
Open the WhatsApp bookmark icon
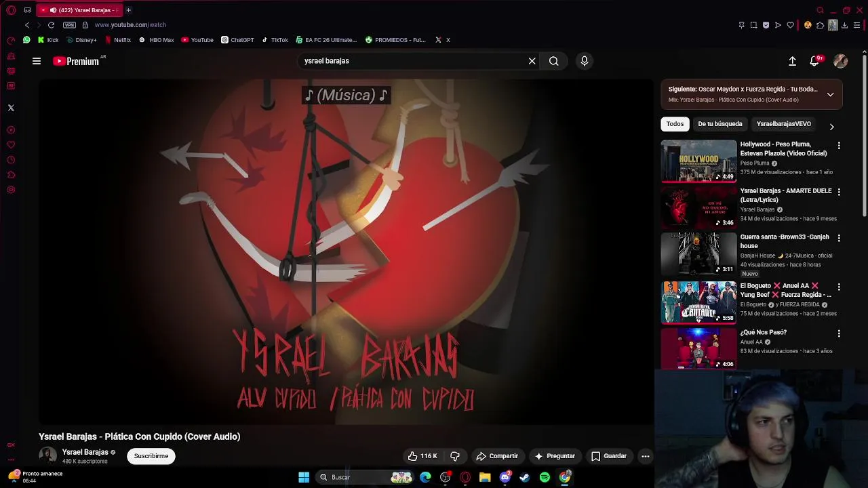(x=26, y=40)
